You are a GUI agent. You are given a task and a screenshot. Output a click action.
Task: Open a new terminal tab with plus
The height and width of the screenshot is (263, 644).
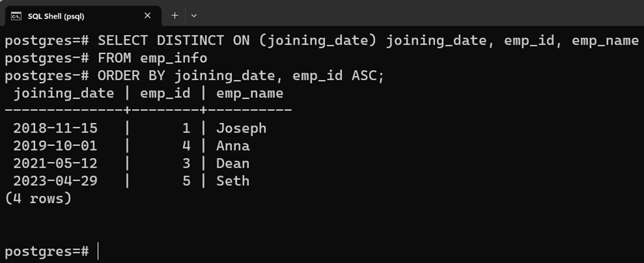174,16
